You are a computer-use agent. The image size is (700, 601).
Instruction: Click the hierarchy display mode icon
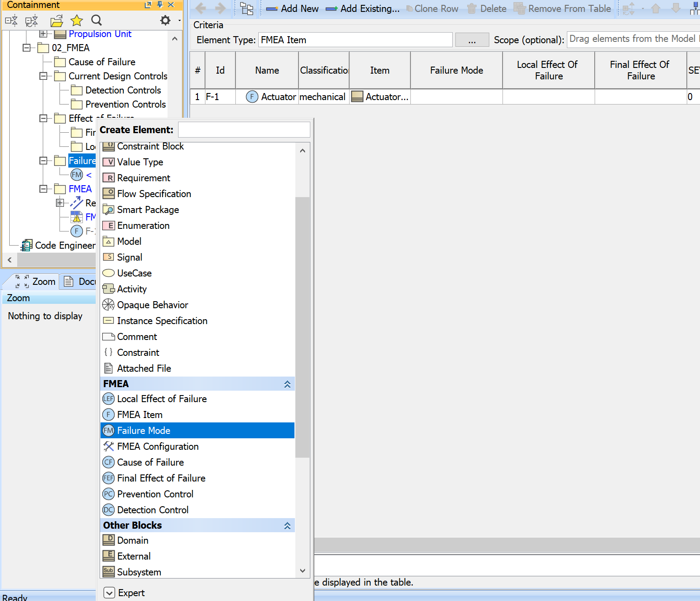(x=247, y=9)
